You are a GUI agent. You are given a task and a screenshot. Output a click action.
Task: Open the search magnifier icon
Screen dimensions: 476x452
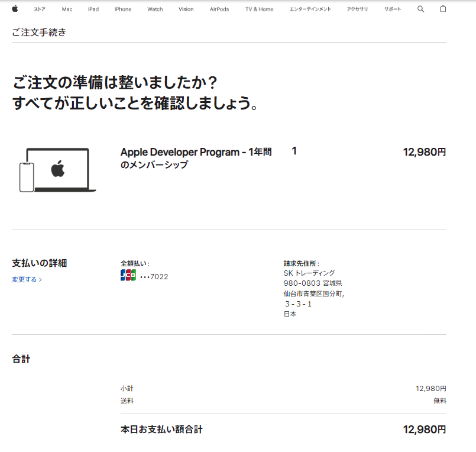(420, 9)
